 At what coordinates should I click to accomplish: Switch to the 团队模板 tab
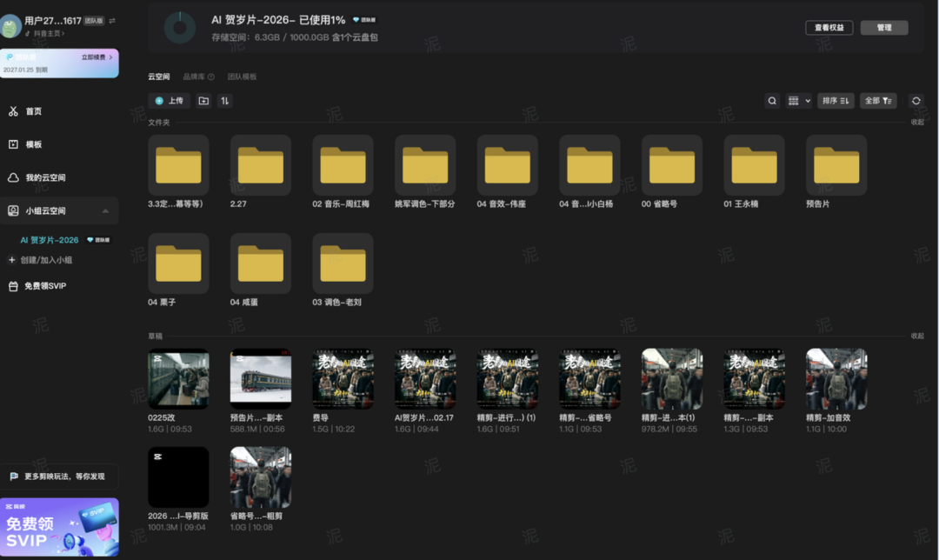click(242, 77)
